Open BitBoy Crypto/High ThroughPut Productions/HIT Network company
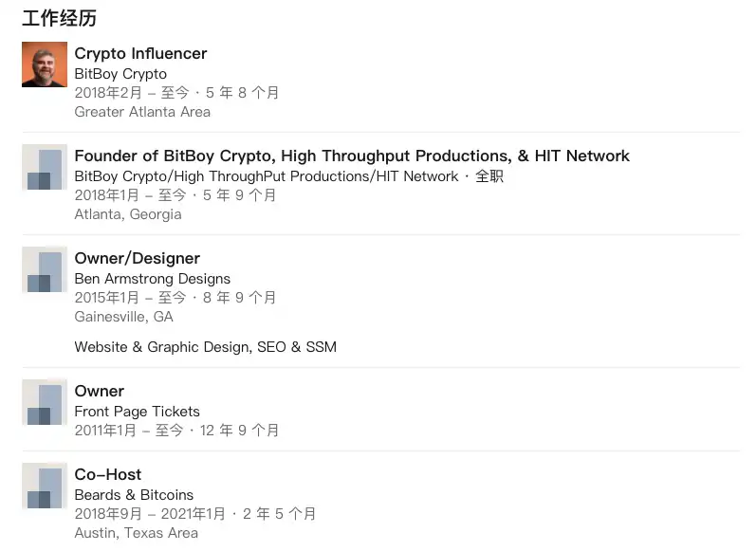Viewport: 756px width, 551px height. pos(267,176)
